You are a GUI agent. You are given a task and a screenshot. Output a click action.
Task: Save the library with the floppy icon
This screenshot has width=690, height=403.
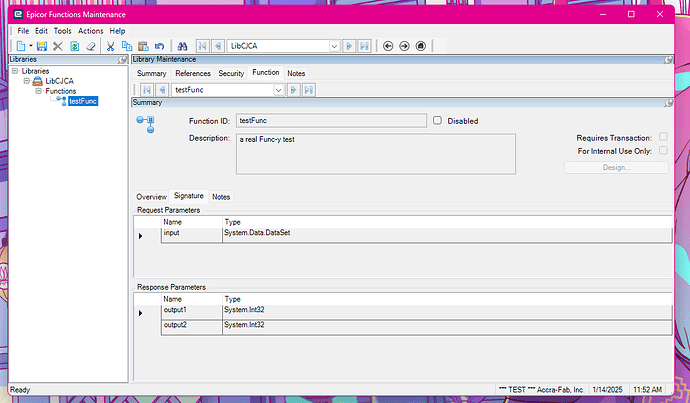coord(42,46)
